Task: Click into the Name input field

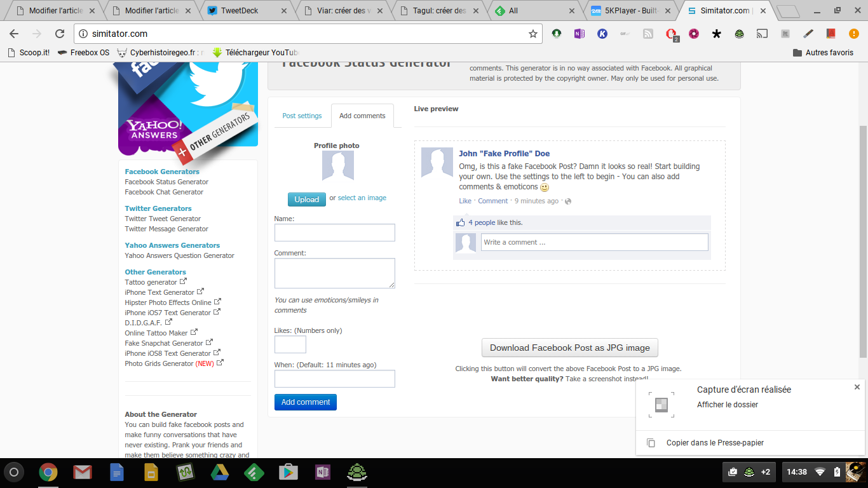Action: [x=335, y=233]
